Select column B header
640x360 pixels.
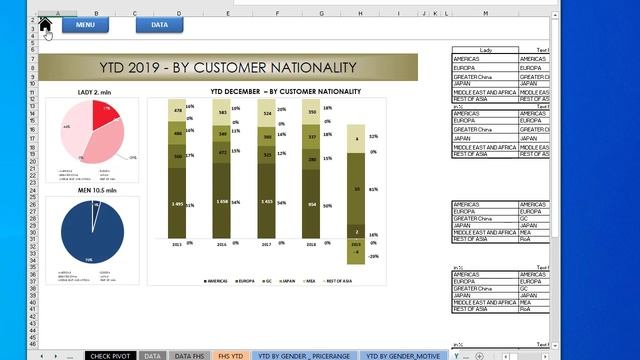click(96, 13)
